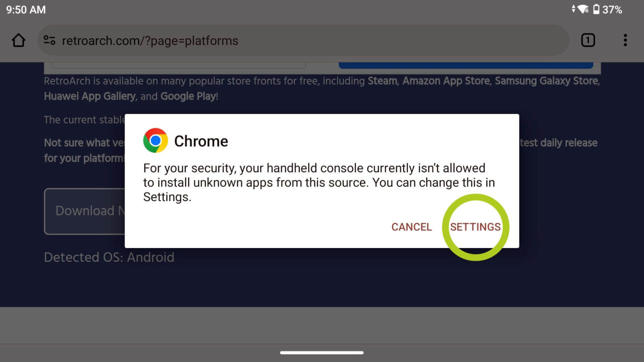The image size is (644, 362).
Task: Select SETTINGS in the security dialog
Action: [475, 227]
